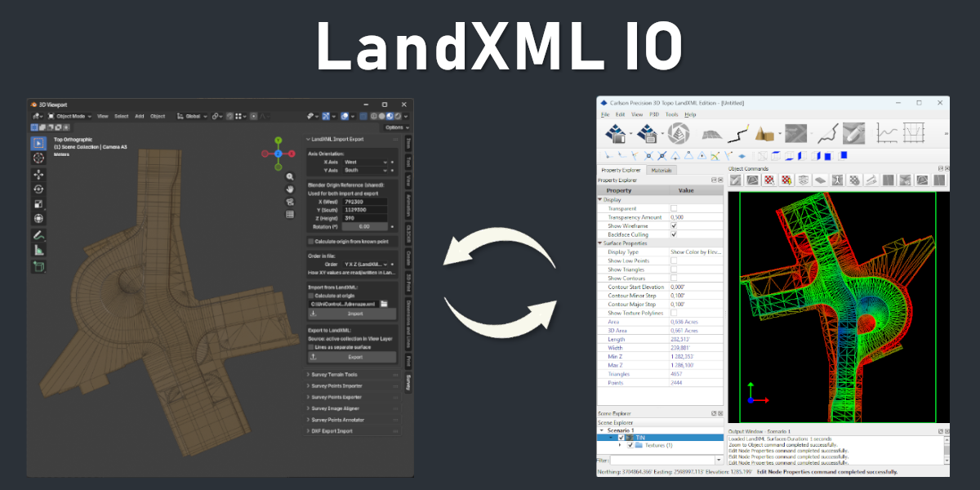Viewport: 980px width, 490px height.
Task: Enable Calculate origin from known point
Action: [x=310, y=242]
